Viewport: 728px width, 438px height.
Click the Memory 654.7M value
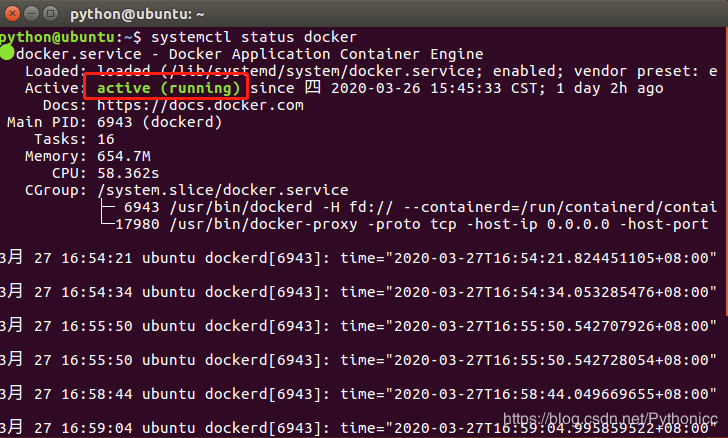click(x=124, y=156)
